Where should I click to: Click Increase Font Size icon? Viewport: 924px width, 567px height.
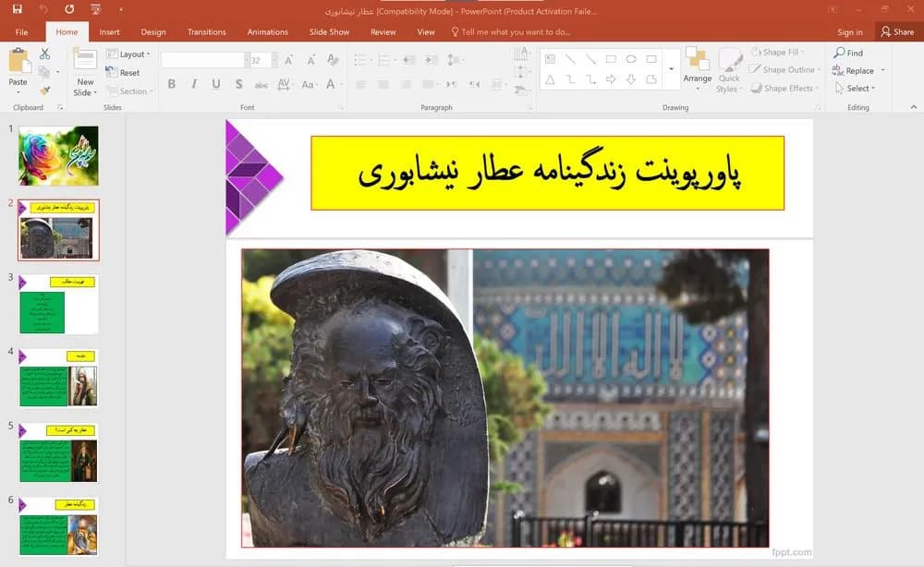[288, 60]
